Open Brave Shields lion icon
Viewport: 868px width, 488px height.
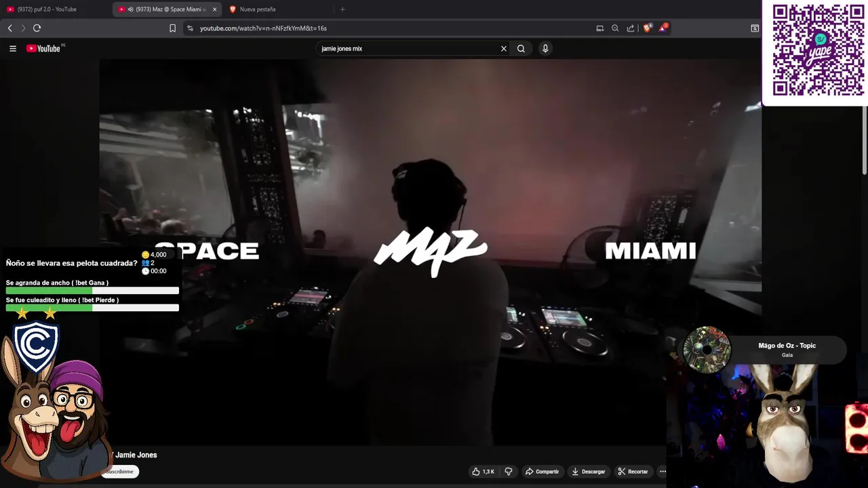click(x=647, y=28)
